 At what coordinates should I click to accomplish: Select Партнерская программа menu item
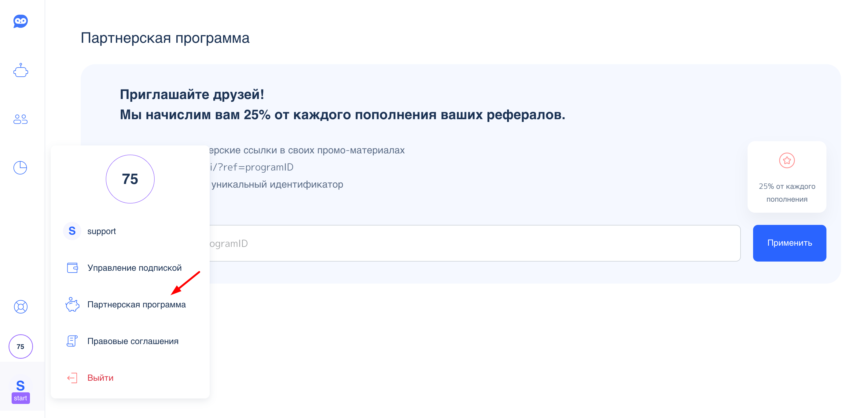click(136, 305)
